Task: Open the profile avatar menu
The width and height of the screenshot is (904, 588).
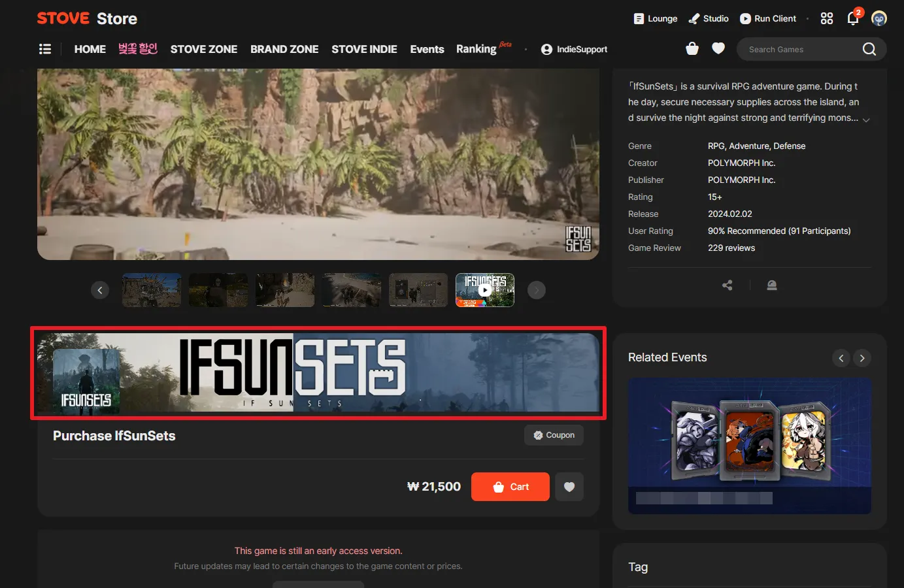Action: [879, 18]
